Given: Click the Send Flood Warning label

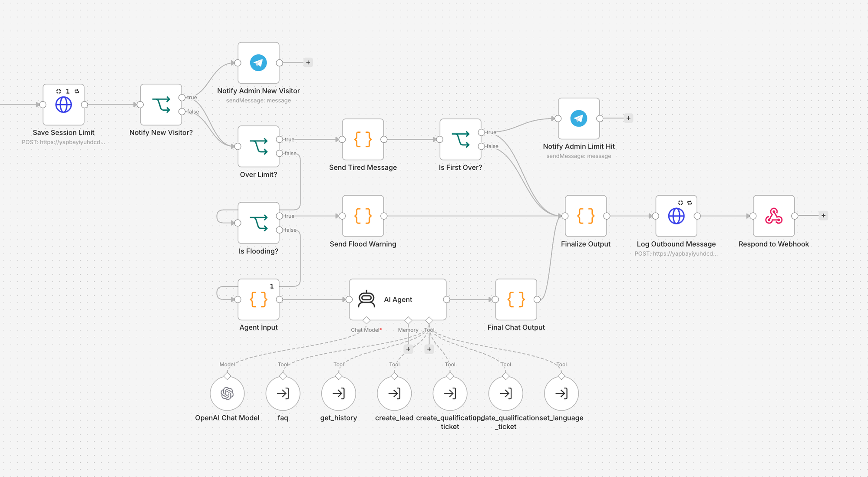Looking at the screenshot, I should tap(363, 244).
